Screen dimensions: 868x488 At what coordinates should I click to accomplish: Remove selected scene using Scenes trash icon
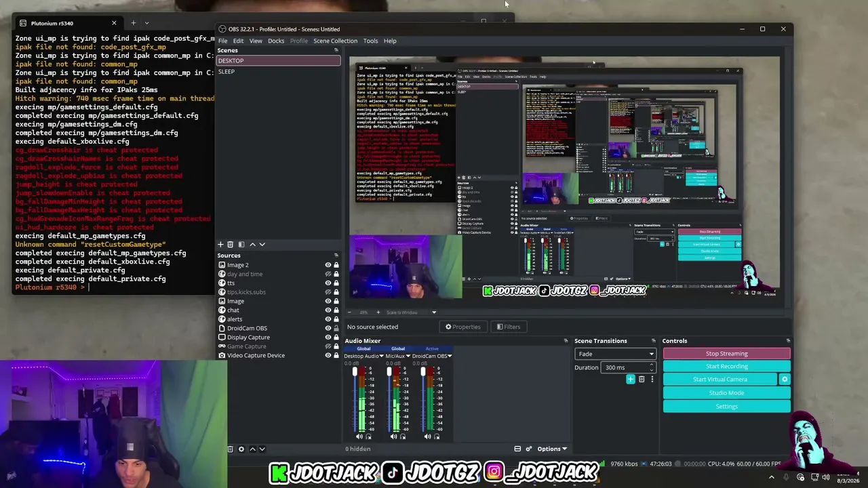[231, 244]
